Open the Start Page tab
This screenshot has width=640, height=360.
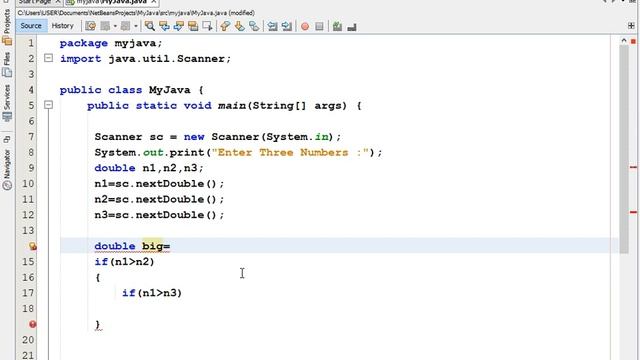35,2
